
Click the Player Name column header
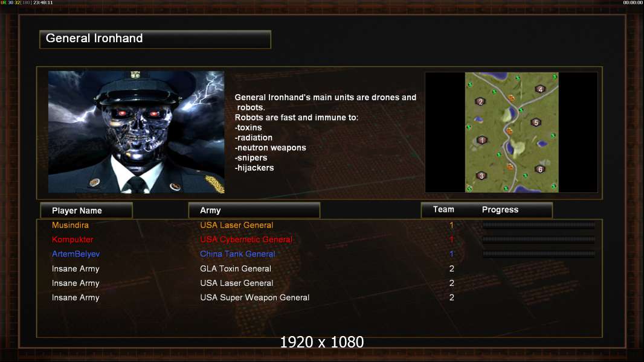coord(86,211)
